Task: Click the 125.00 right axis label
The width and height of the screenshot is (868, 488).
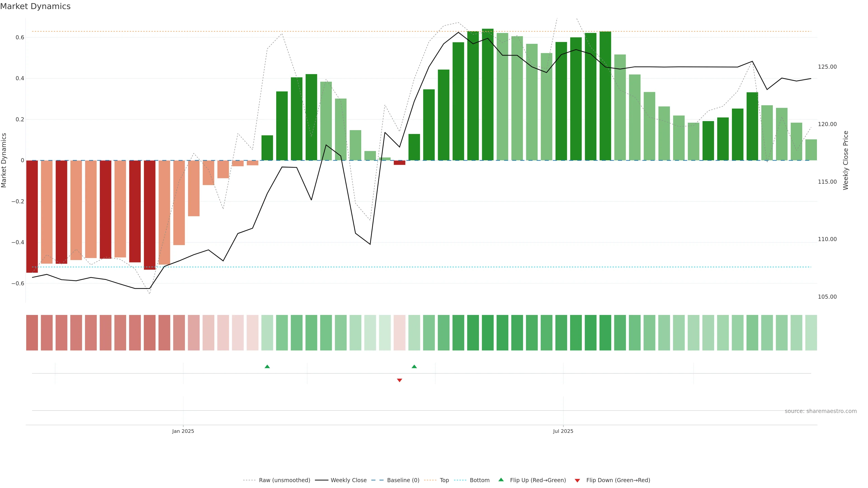Action: pyautogui.click(x=827, y=67)
